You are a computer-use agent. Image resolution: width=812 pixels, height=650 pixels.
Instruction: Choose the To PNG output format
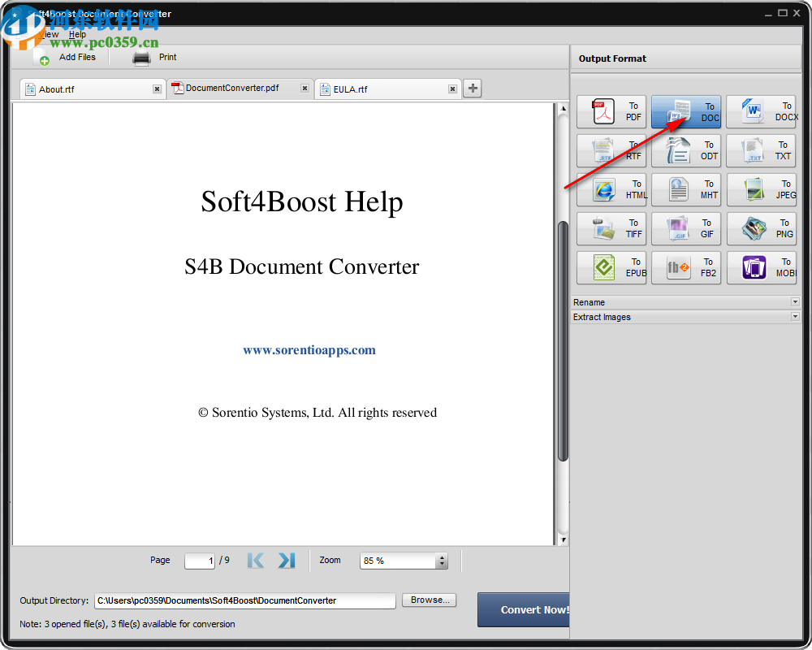point(761,228)
